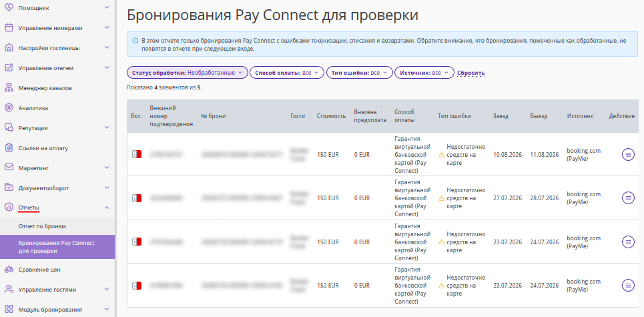The width and height of the screenshot is (644, 317).
Task: Click the Сбросить filters link
Action: [471, 73]
